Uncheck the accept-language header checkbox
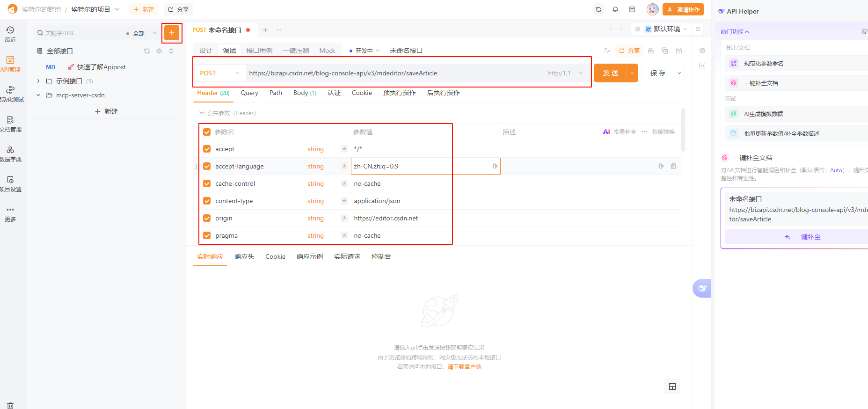868x409 pixels. [207, 166]
